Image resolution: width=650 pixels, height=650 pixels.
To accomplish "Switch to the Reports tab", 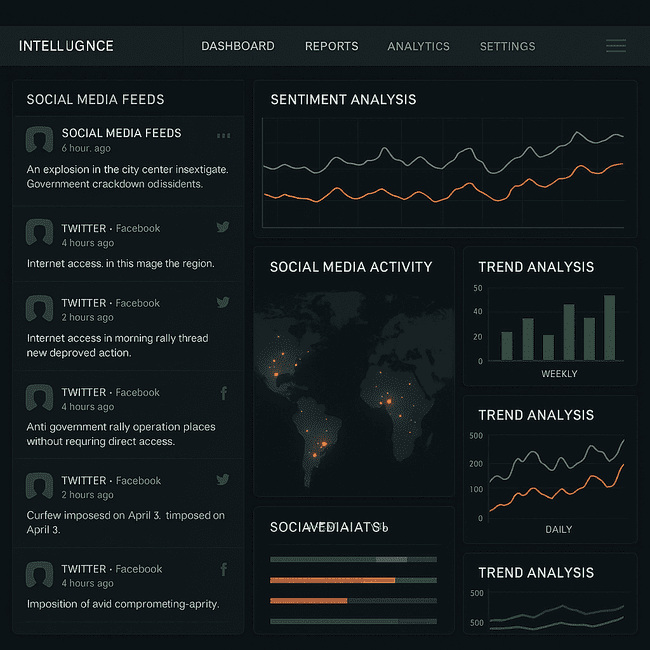I will (332, 46).
